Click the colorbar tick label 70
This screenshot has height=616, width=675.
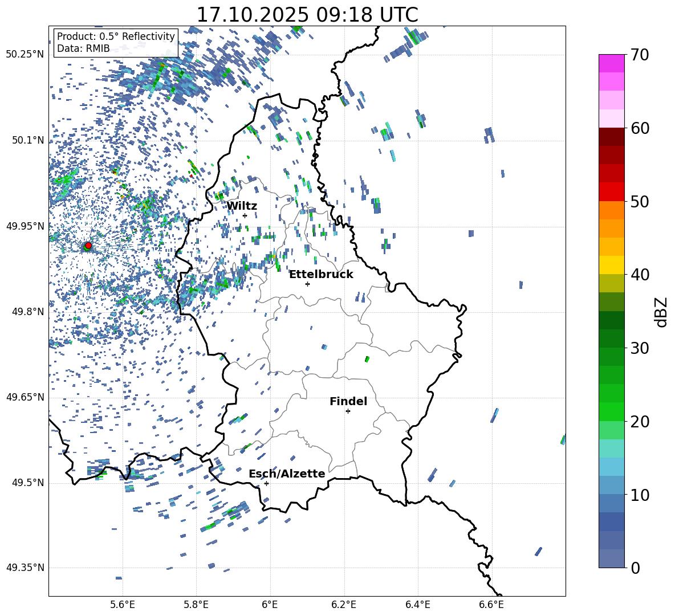(x=640, y=55)
